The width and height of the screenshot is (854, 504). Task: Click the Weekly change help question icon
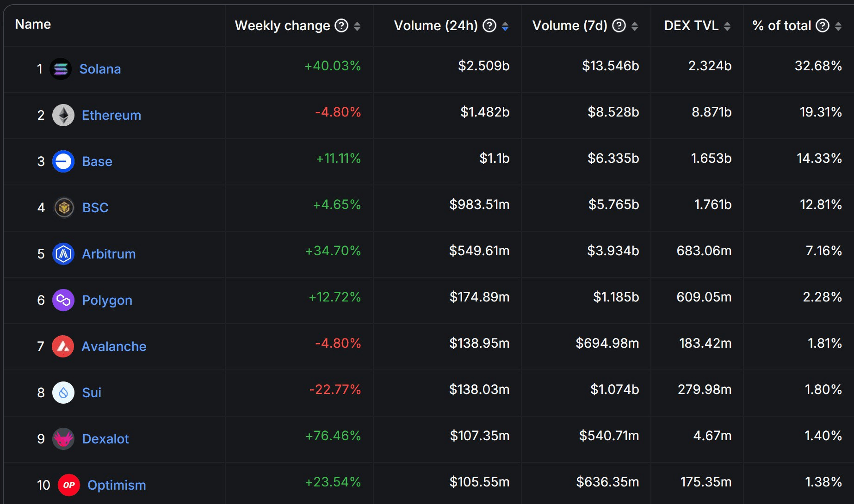(x=341, y=25)
